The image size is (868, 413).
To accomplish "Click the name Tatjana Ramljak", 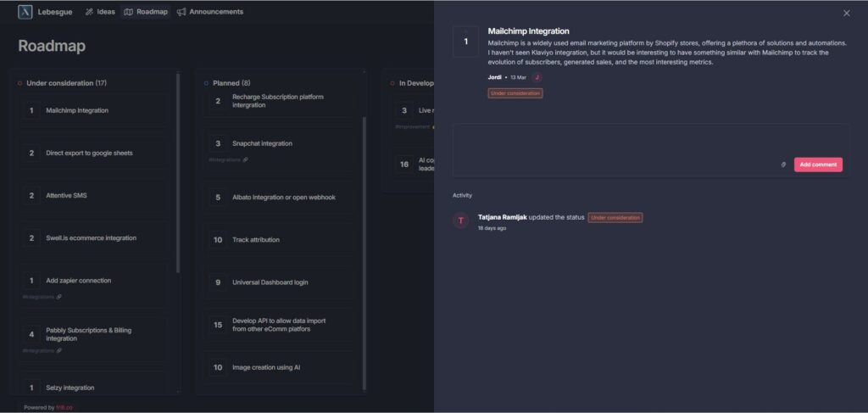I will tap(502, 218).
